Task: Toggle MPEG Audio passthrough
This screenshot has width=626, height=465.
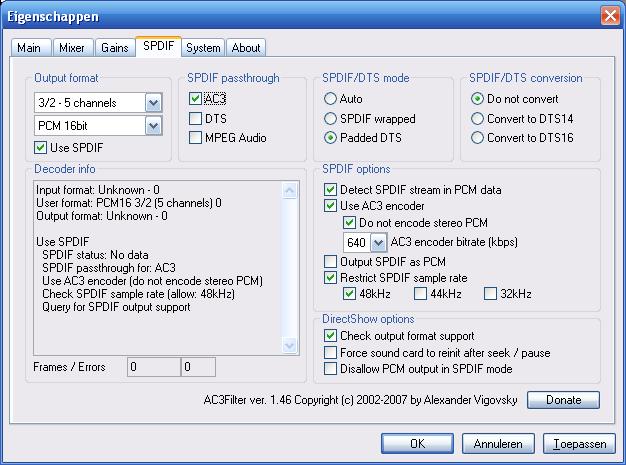Action: coord(195,137)
